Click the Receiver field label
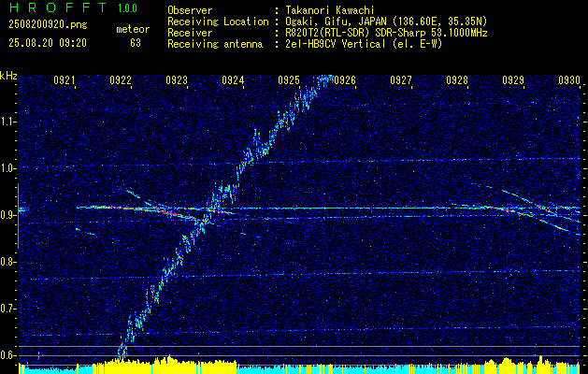This screenshot has width=588, height=374. 190,33
